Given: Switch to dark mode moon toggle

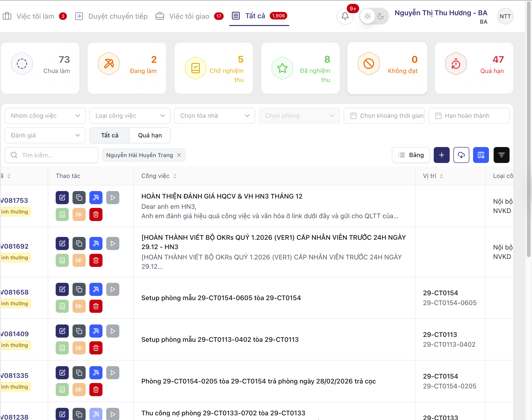Looking at the screenshot, I should (381, 16).
